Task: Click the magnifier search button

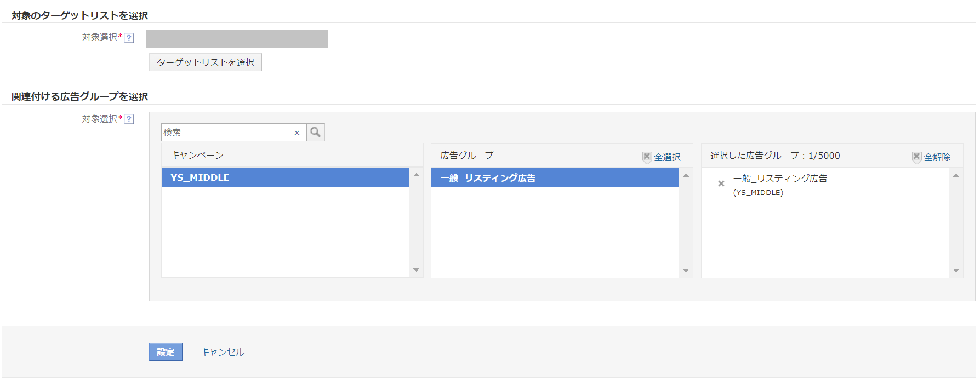Action: (316, 132)
